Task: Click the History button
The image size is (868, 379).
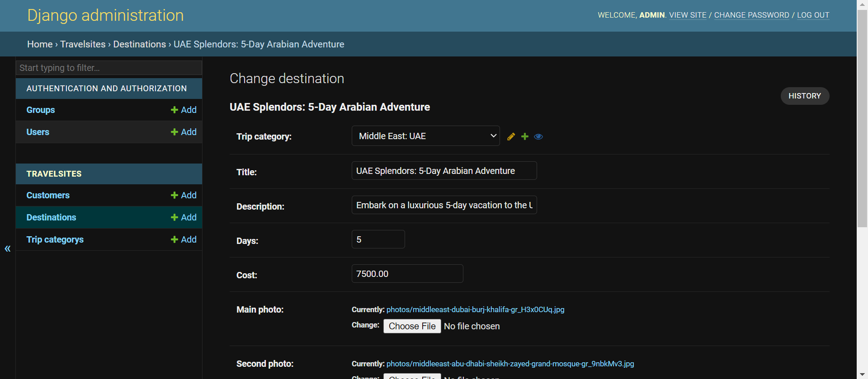Action: (805, 96)
